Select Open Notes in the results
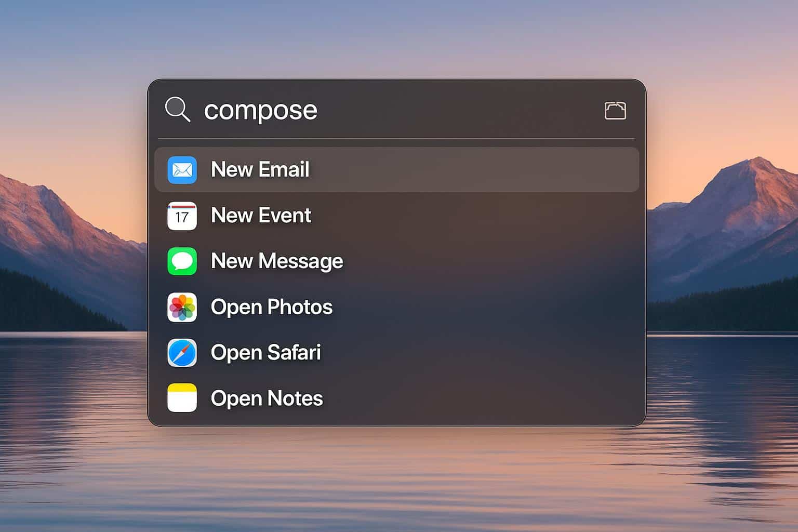This screenshot has height=532, width=798. [x=267, y=398]
